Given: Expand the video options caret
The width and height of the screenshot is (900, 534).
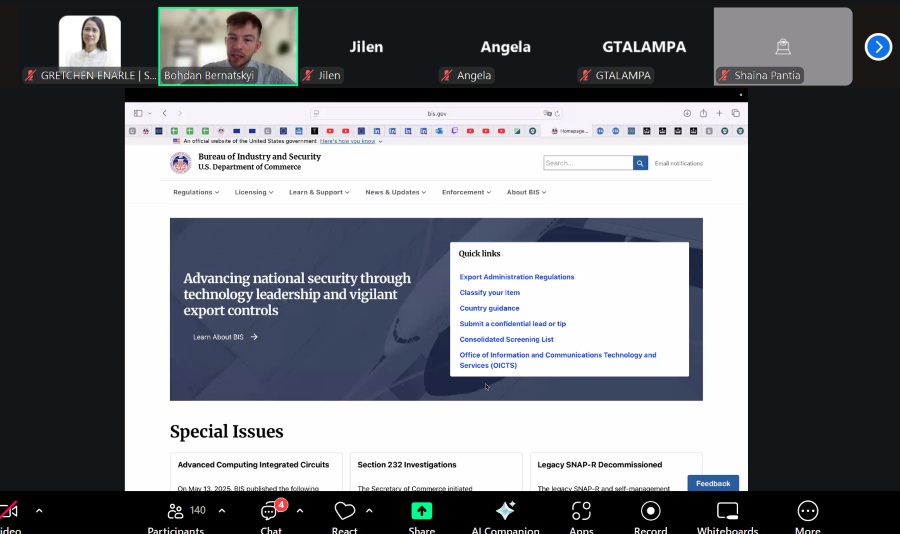Looking at the screenshot, I should pos(39,510).
